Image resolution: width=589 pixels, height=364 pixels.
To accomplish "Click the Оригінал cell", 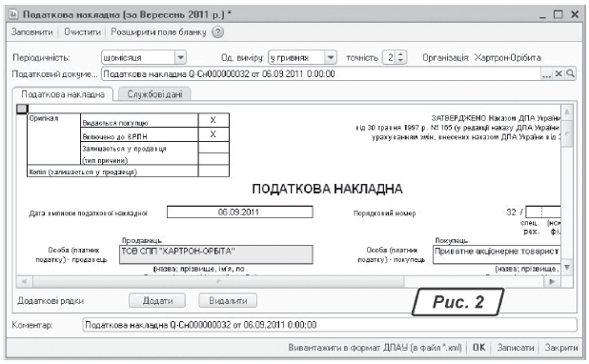I will [53, 139].
